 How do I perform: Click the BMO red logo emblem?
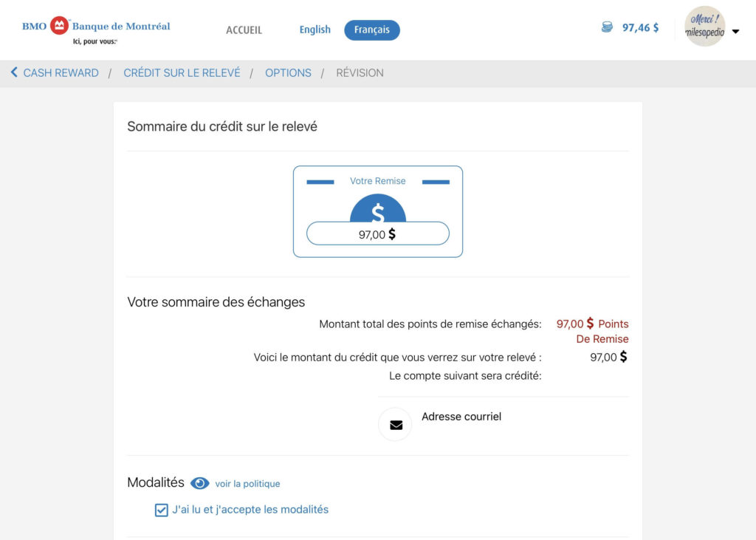pos(59,27)
